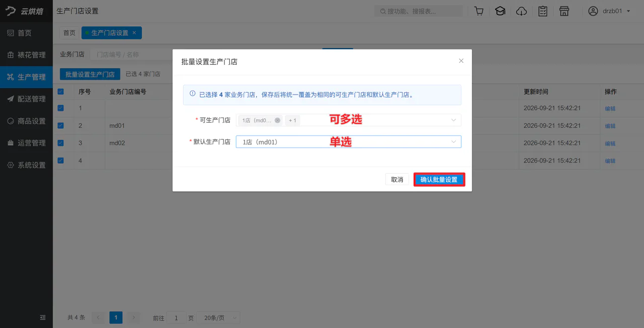Open 运营管理 in the sidebar
The image size is (644, 328).
coord(26,143)
